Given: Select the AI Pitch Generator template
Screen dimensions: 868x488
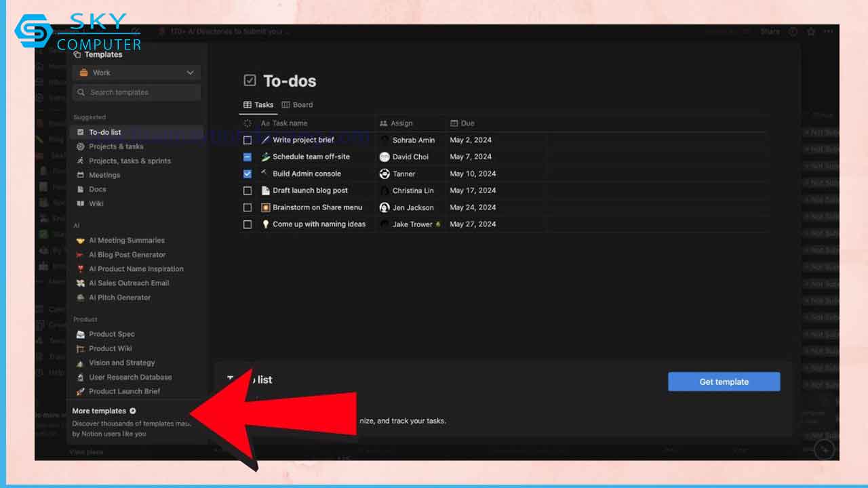Looking at the screenshot, I should 119,298.
